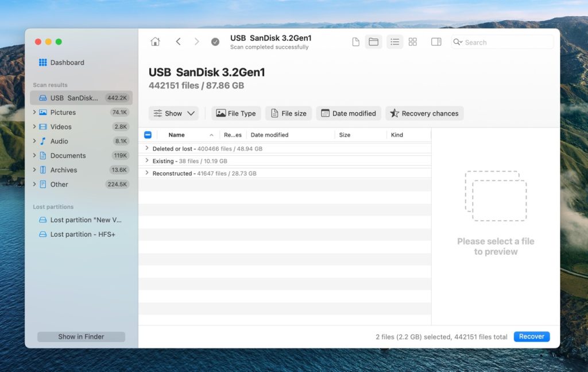
Task: Click the scan completed checkmark icon
Action: [x=215, y=41]
